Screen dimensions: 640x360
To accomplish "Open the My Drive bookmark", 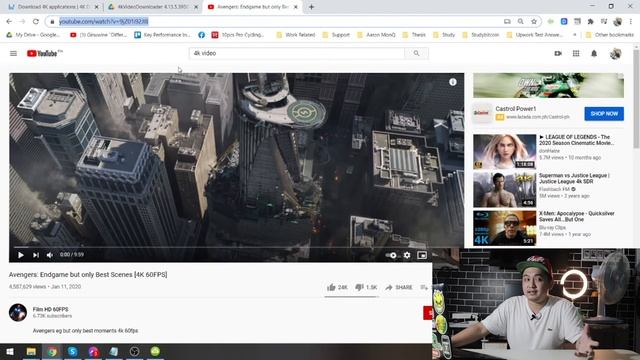I will click(x=33, y=35).
